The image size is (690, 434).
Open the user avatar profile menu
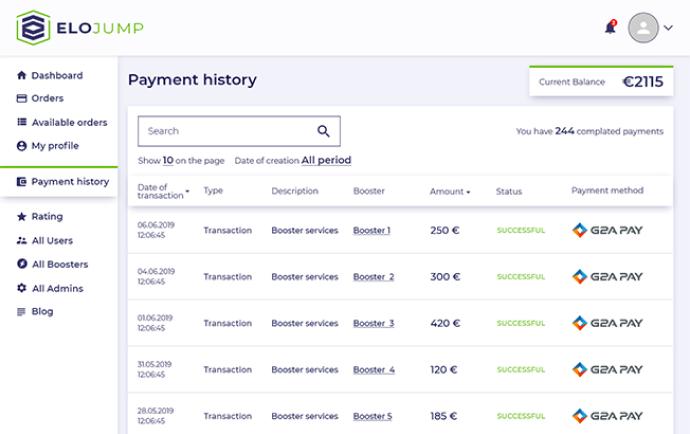coord(643,28)
